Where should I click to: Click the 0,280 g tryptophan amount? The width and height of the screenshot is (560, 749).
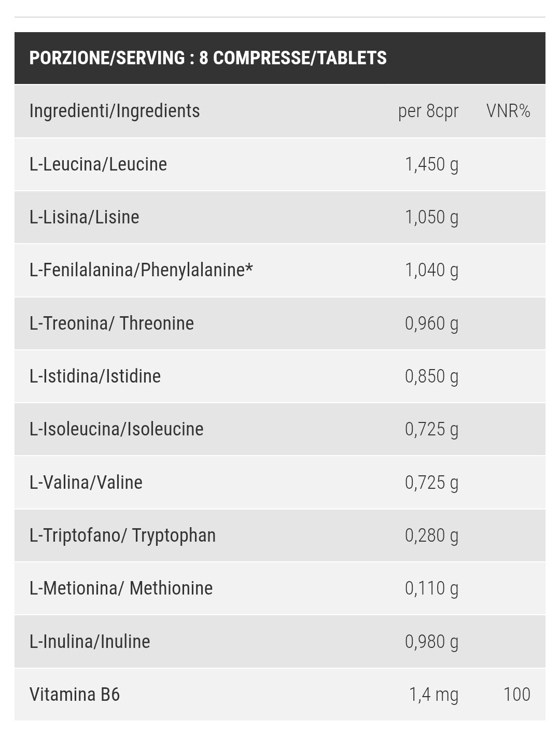coord(431,535)
